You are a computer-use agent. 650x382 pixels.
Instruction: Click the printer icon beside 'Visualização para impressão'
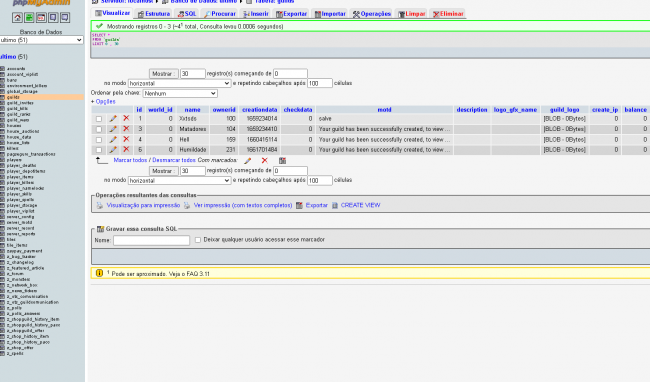[99, 206]
